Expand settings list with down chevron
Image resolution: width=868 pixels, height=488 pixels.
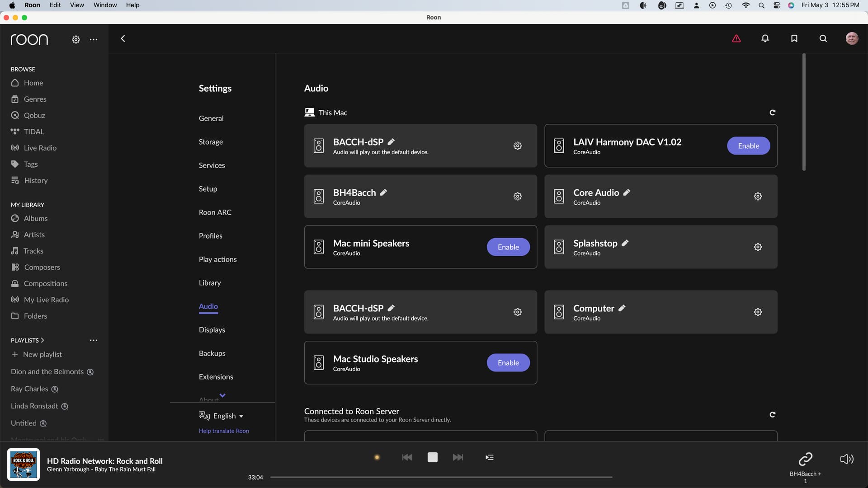pos(222,395)
